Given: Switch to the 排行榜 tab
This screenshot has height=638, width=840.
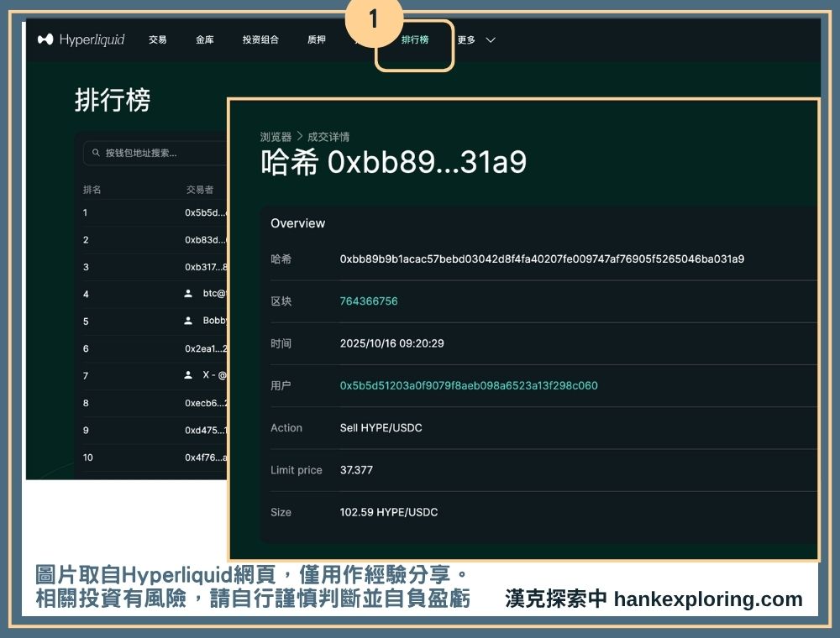Looking at the screenshot, I should [x=414, y=39].
